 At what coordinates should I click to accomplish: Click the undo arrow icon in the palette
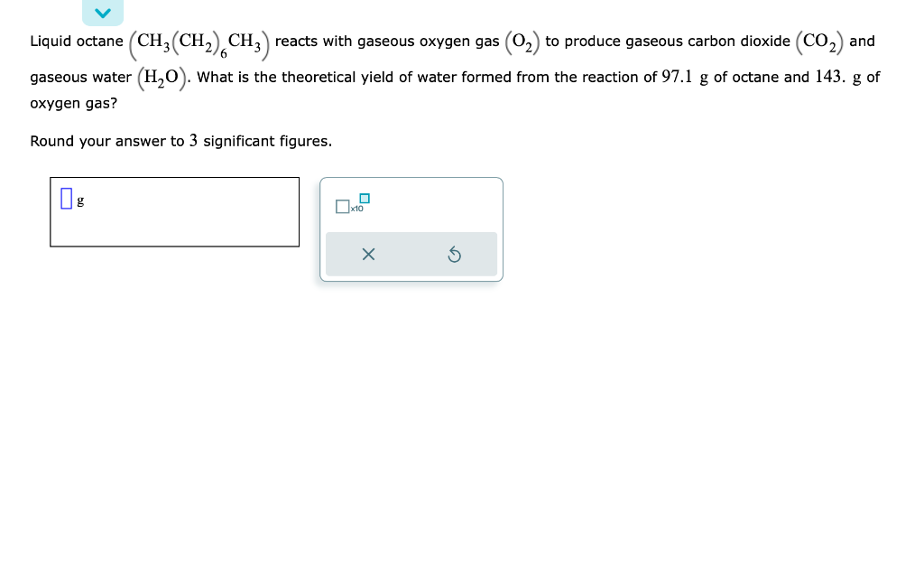coord(455,254)
